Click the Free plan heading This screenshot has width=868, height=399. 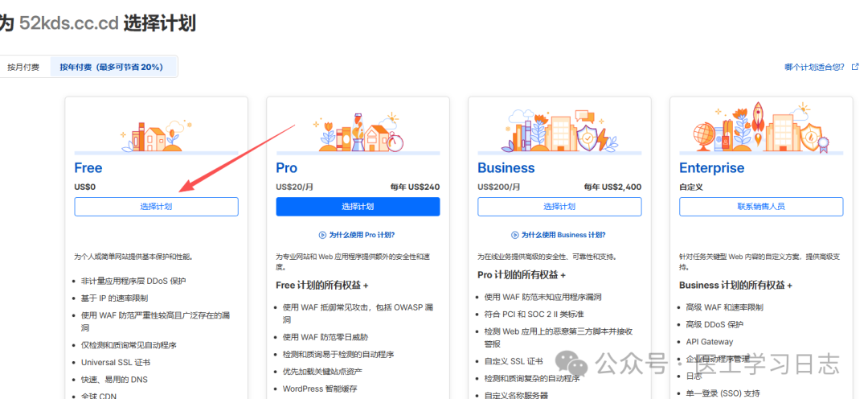(88, 168)
